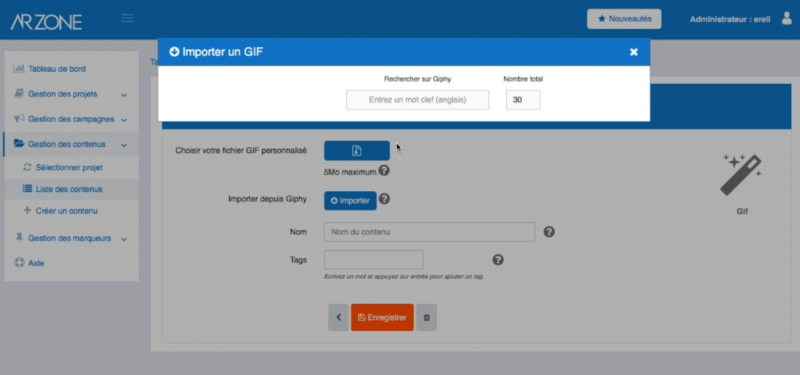Click the Nombre total label
Viewport: 800px width, 375px height.
[523, 79]
